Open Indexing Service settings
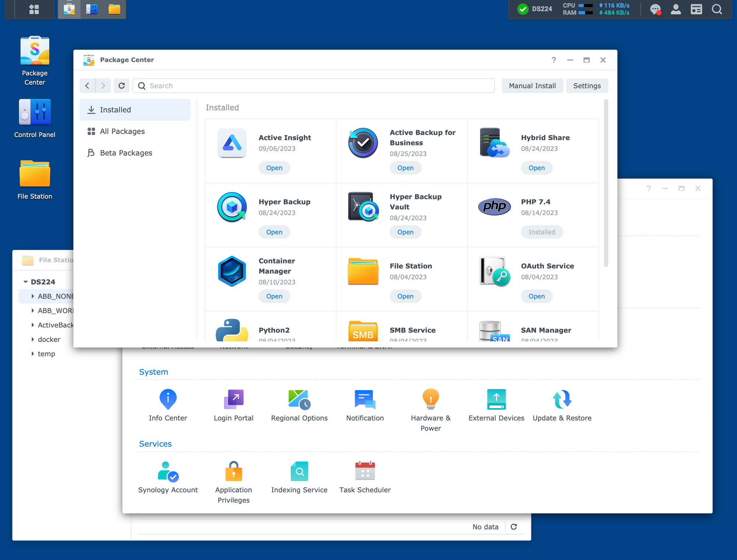737x560 pixels. [x=299, y=477]
